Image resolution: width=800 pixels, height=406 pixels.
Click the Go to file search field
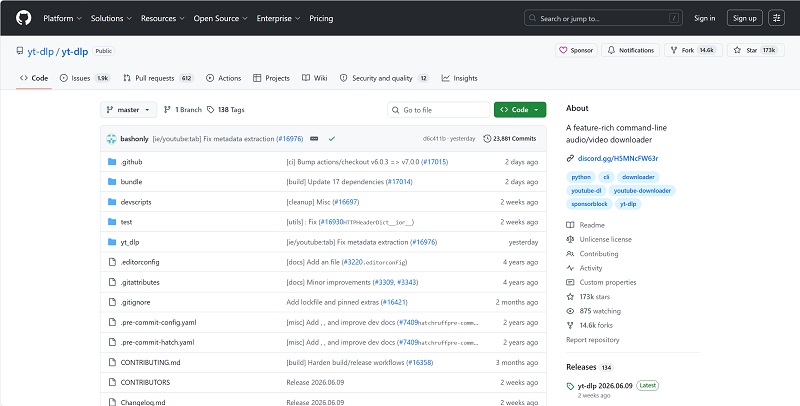pyautogui.click(x=438, y=110)
